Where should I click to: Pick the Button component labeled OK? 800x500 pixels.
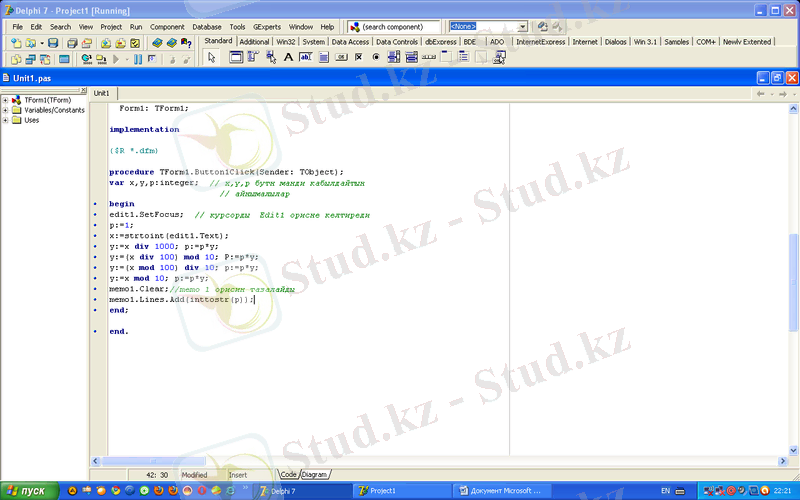(x=341, y=57)
